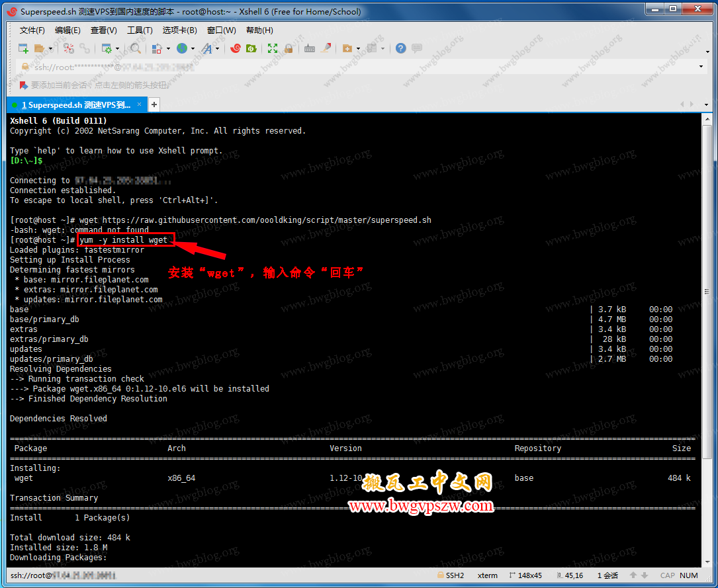Expand the Open session dropdown arrow
Image resolution: width=718 pixels, height=588 pixels.
[50, 48]
